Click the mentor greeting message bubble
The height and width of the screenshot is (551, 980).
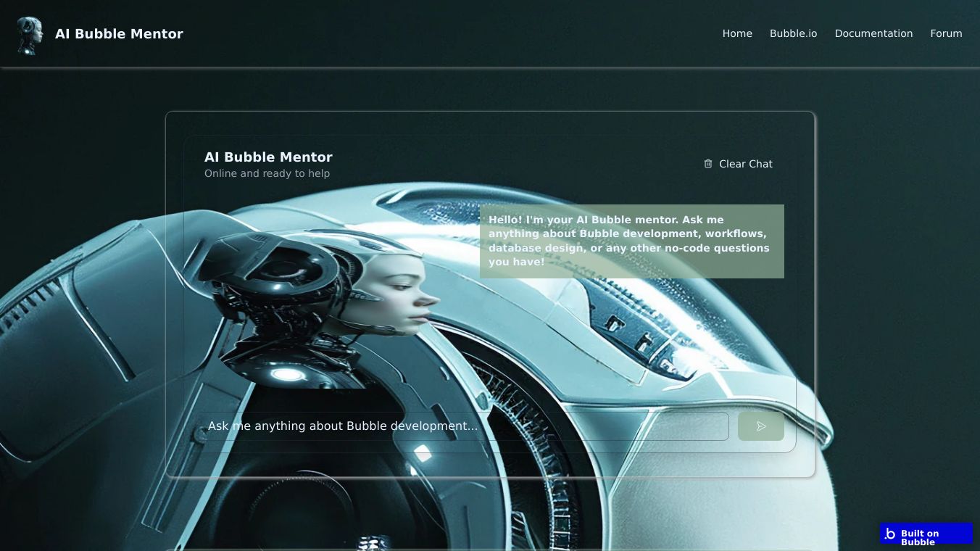[x=632, y=241]
